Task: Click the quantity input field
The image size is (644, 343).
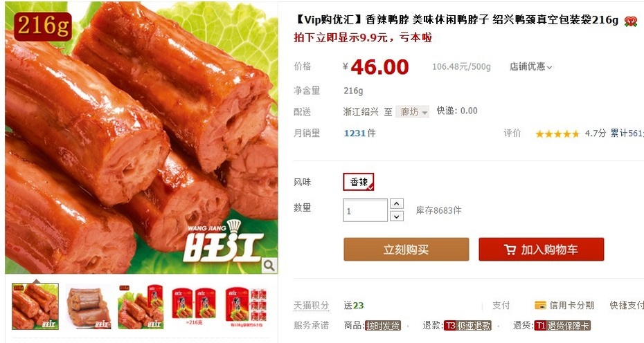Action: (x=365, y=210)
